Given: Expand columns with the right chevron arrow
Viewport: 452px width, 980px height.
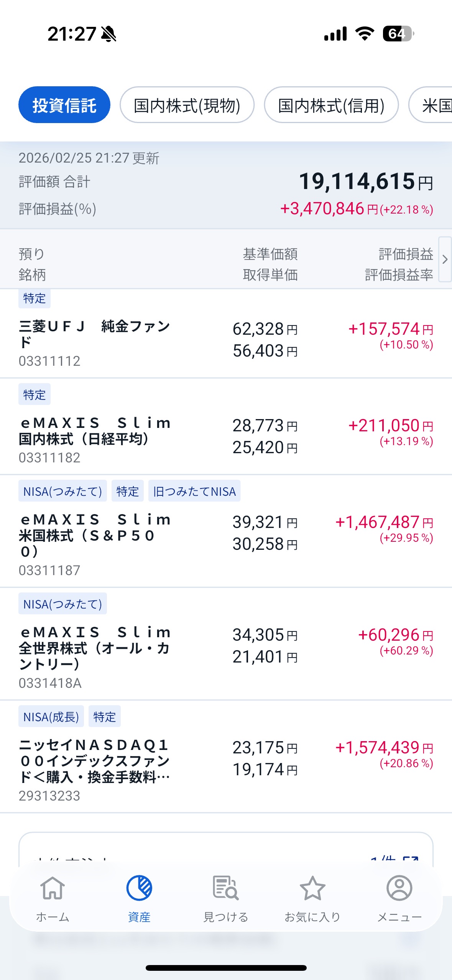Looking at the screenshot, I should [x=445, y=260].
